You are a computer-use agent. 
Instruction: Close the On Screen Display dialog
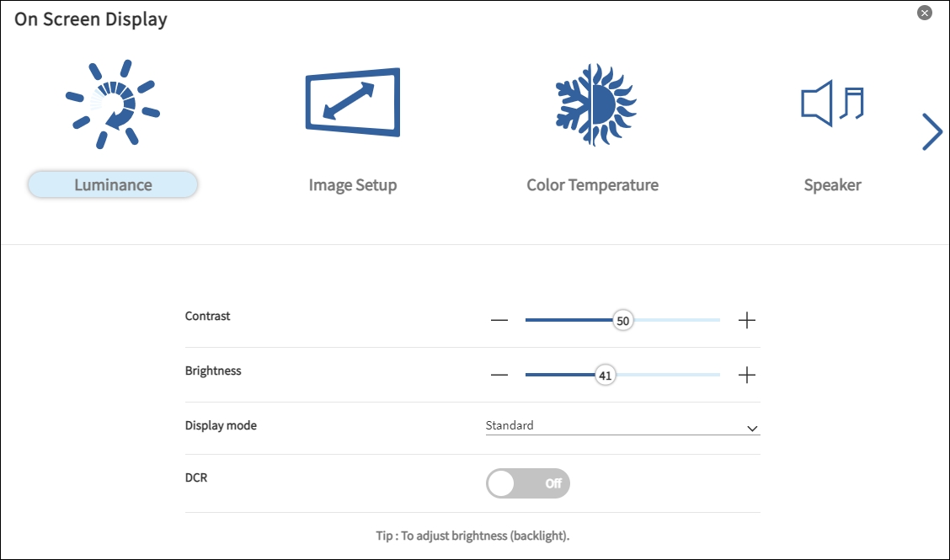[925, 13]
